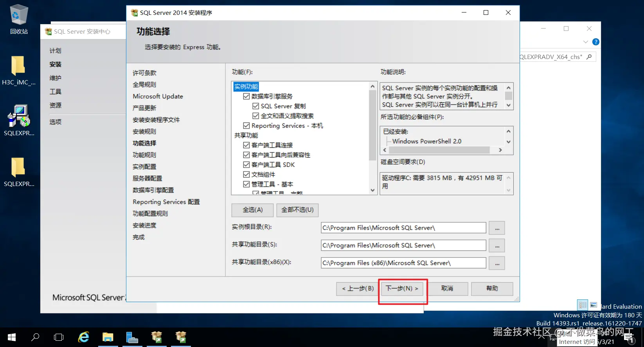Click the taskbar search magnifier icon
This screenshot has height=347, width=644.
(x=35, y=337)
